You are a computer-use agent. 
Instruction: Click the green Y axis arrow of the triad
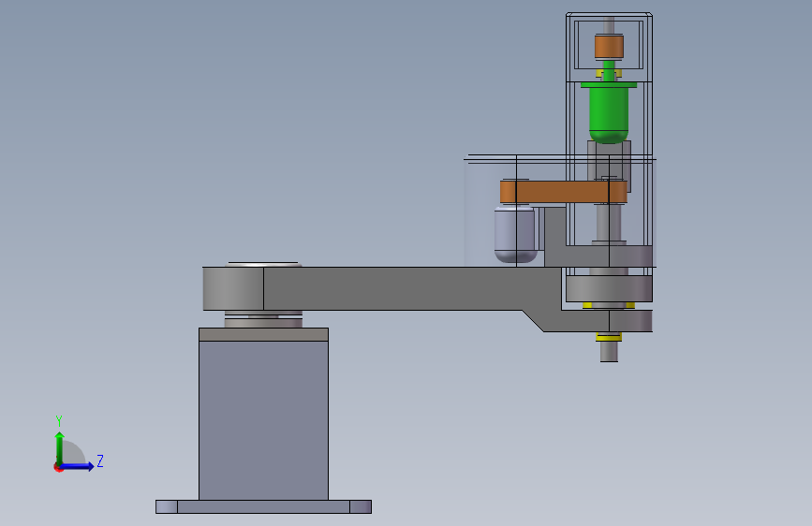pos(60,447)
